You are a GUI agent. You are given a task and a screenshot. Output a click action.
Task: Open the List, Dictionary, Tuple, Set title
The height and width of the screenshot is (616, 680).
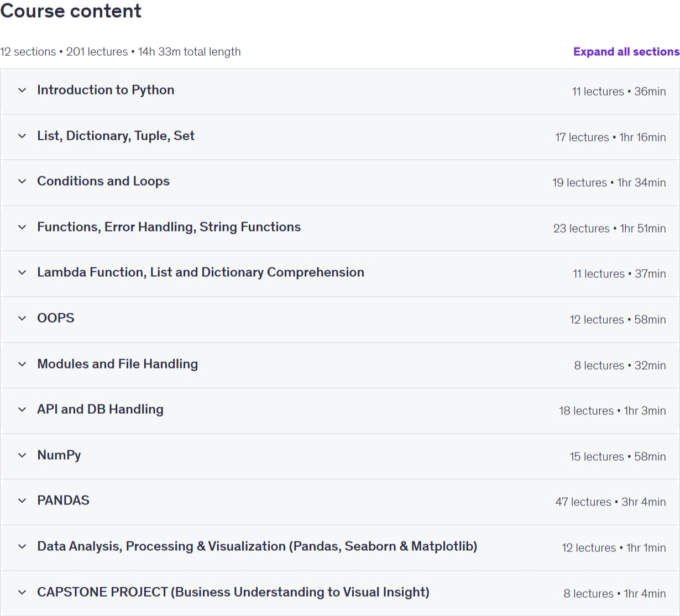click(116, 136)
